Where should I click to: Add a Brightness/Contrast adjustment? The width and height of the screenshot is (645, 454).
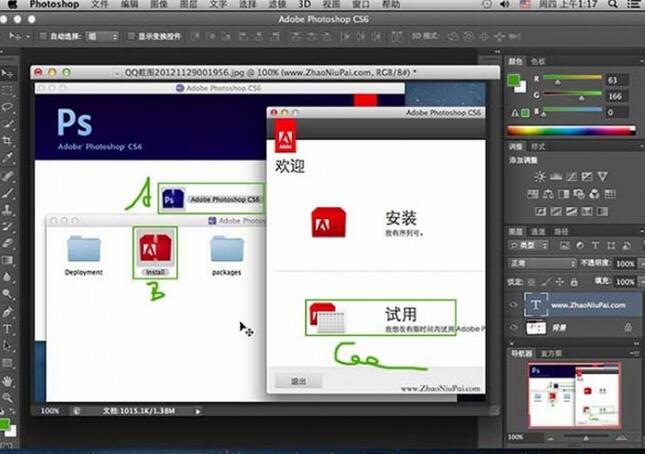pos(540,177)
